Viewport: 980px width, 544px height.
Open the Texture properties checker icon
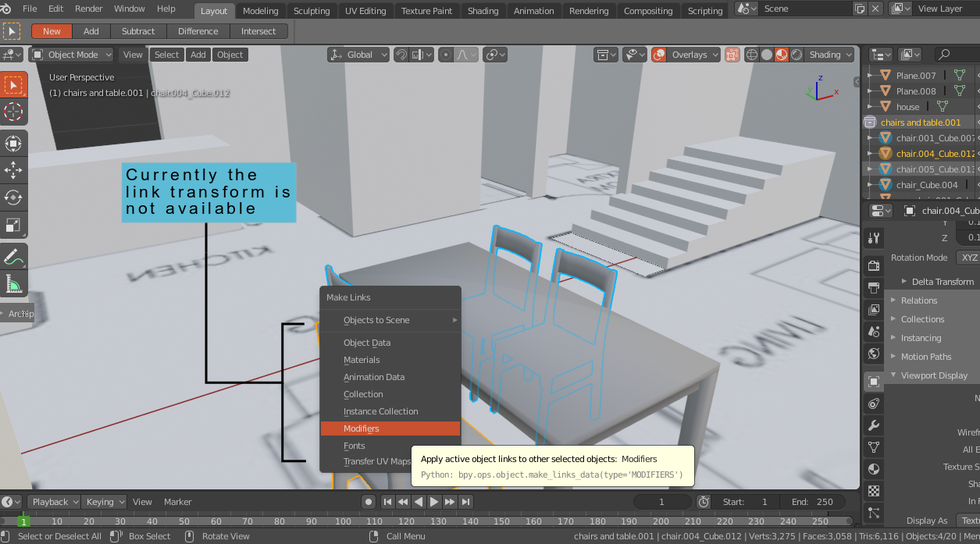pyautogui.click(x=874, y=491)
